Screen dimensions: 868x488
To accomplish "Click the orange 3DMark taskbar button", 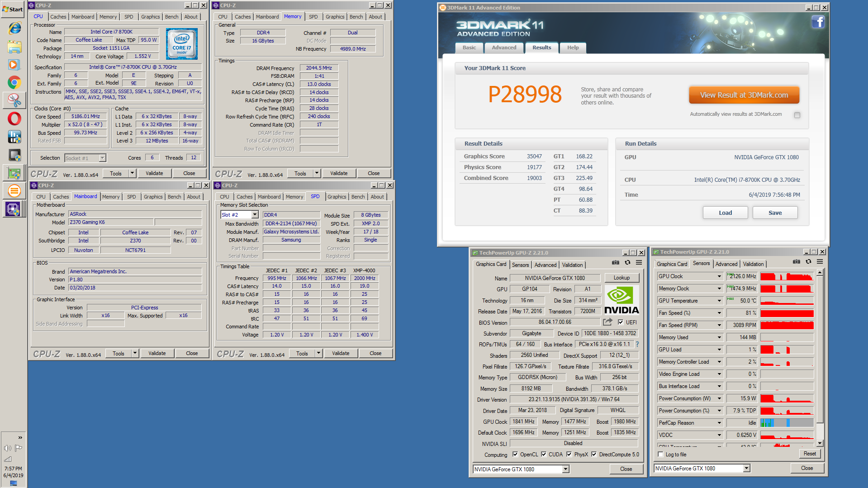I will point(14,191).
